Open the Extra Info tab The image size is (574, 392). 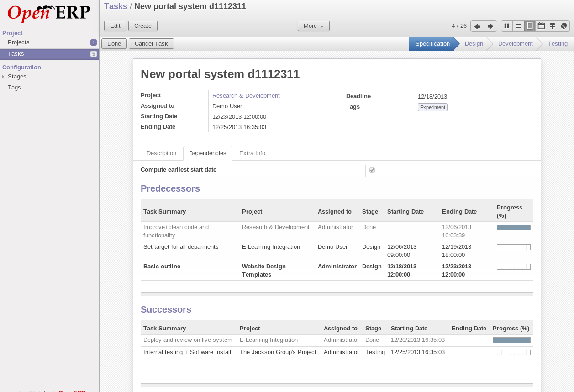tap(252, 153)
